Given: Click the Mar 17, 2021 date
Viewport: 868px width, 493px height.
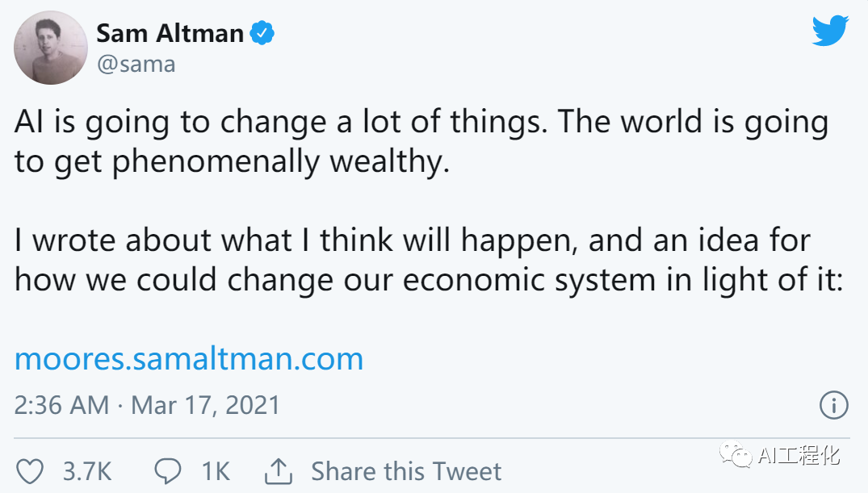Looking at the screenshot, I should [x=205, y=404].
